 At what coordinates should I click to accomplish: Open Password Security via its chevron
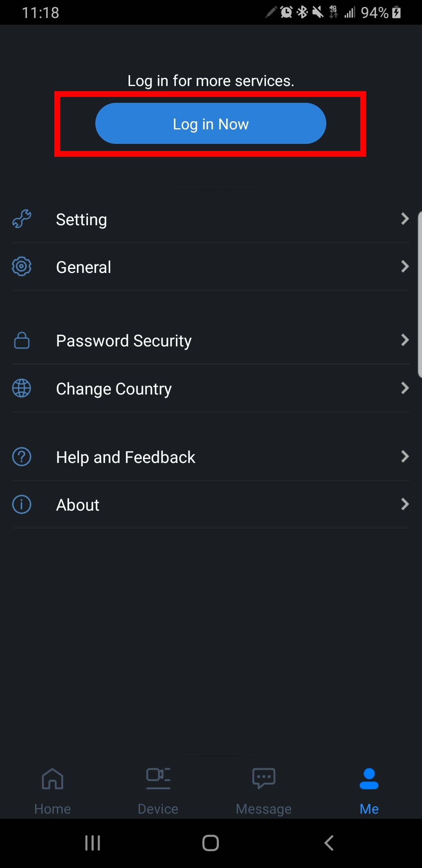[405, 340]
